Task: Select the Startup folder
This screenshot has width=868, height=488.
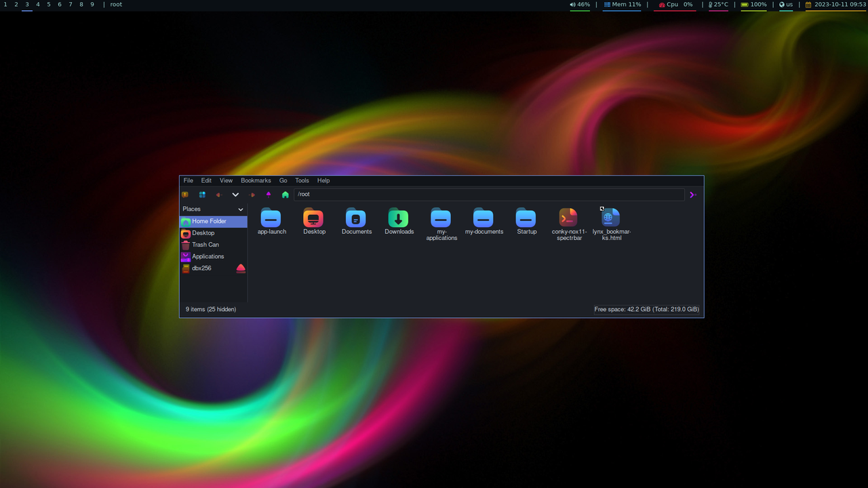Action: [526, 222]
